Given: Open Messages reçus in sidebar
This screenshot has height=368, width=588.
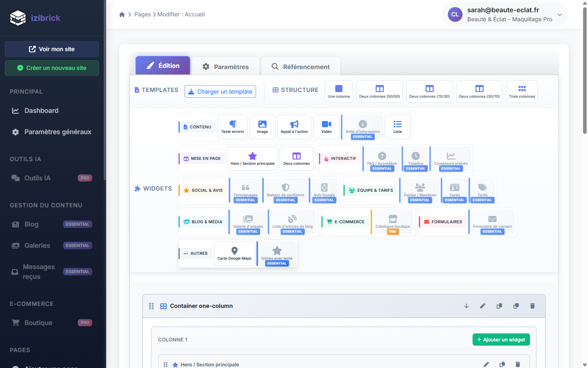Looking at the screenshot, I should (52, 272).
